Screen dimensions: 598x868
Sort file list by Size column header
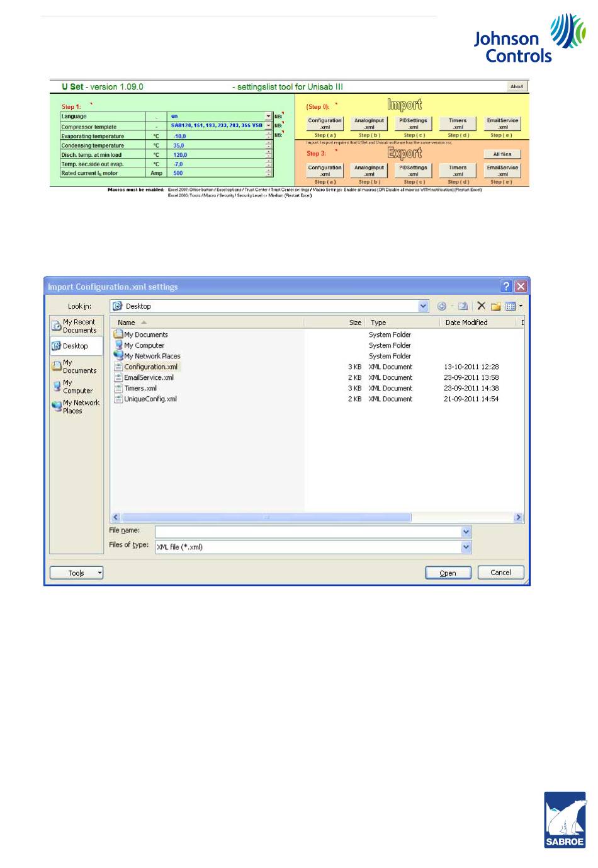pyautogui.click(x=335, y=323)
